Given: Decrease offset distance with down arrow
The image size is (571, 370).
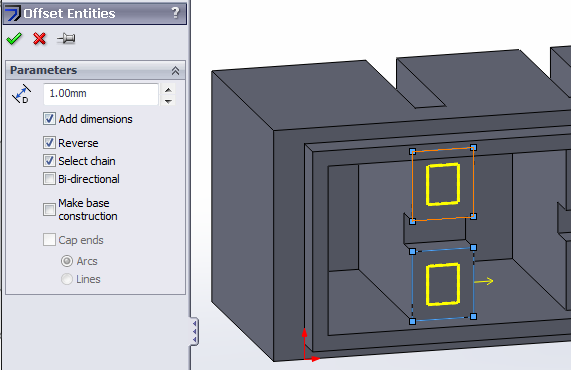Looking at the screenshot, I should click(x=168, y=101).
